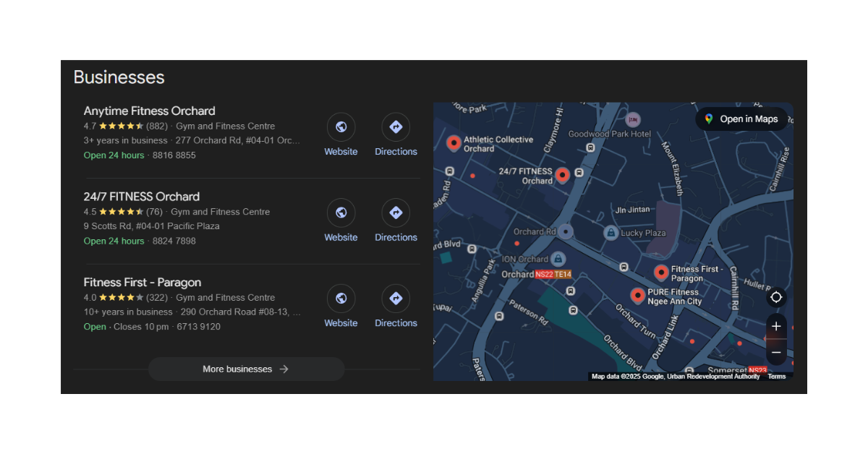Open Website icon for Anytime Fitness Orchard
The image size is (868, 454).
tap(341, 127)
